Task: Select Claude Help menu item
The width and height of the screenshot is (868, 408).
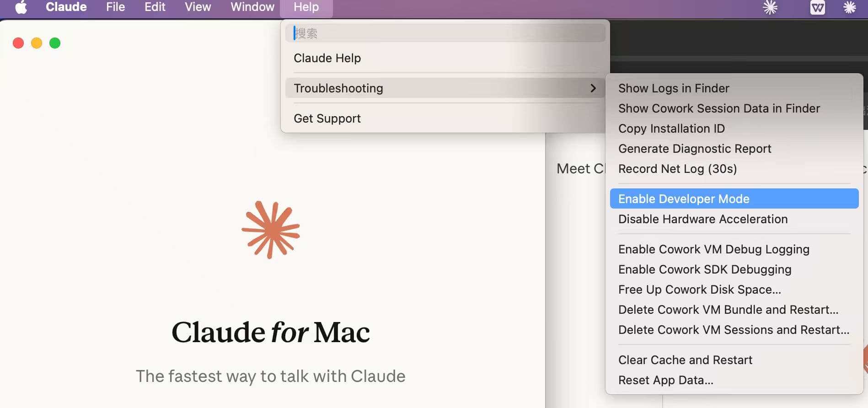Action: tap(445, 58)
